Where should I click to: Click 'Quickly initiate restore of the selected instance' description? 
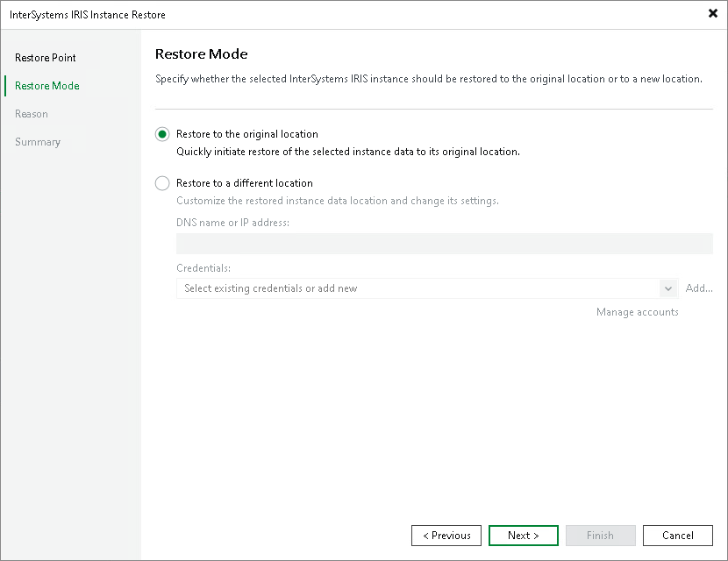347,152
